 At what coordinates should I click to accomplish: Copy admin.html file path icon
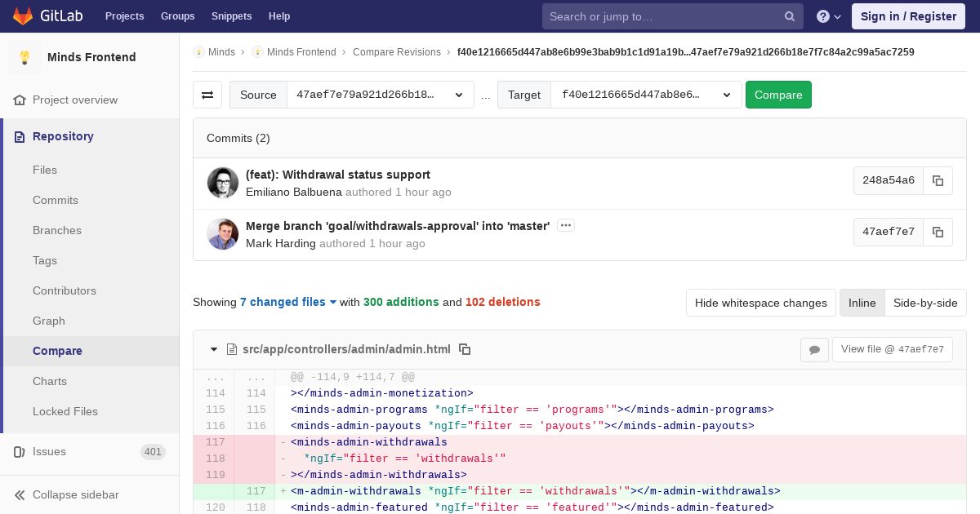click(465, 349)
